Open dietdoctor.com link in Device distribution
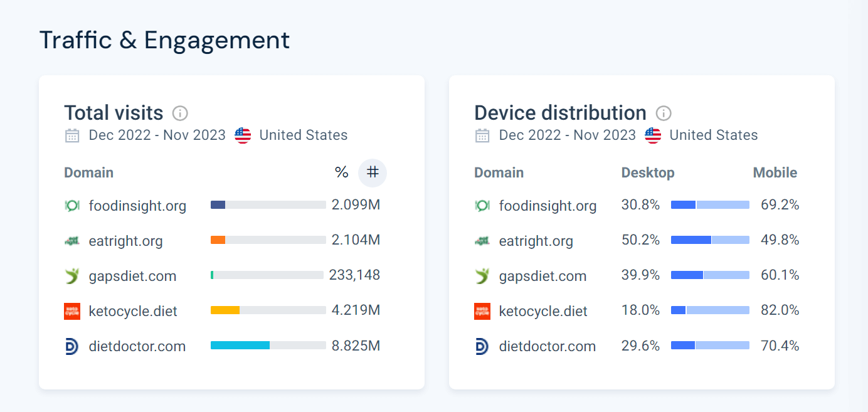The height and width of the screenshot is (412, 868). [x=548, y=346]
